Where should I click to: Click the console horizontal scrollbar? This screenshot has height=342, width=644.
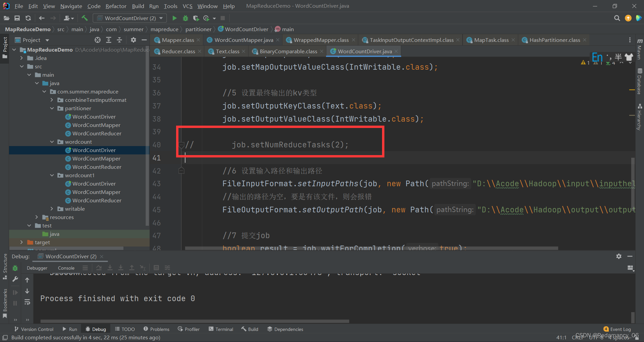pos(195,321)
